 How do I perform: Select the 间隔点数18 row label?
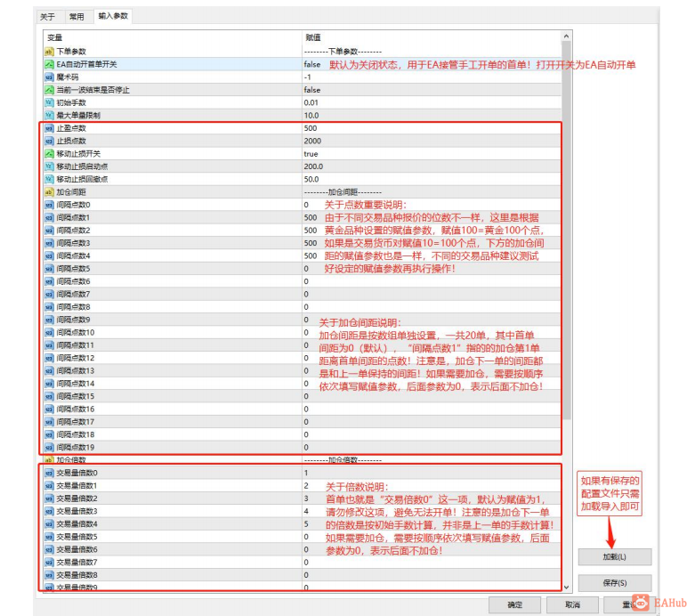point(76,434)
